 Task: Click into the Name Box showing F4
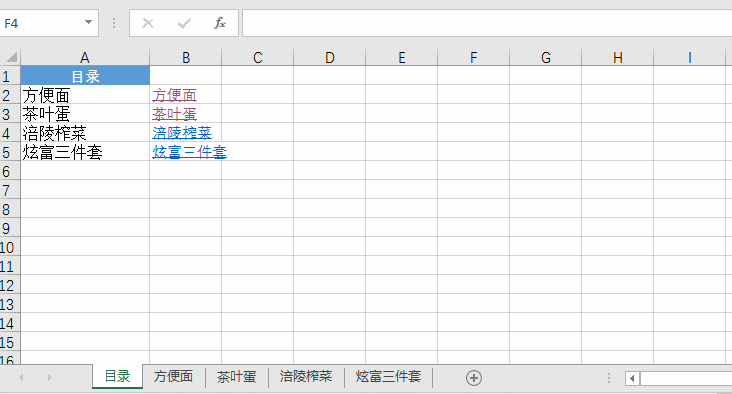pos(41,23)
